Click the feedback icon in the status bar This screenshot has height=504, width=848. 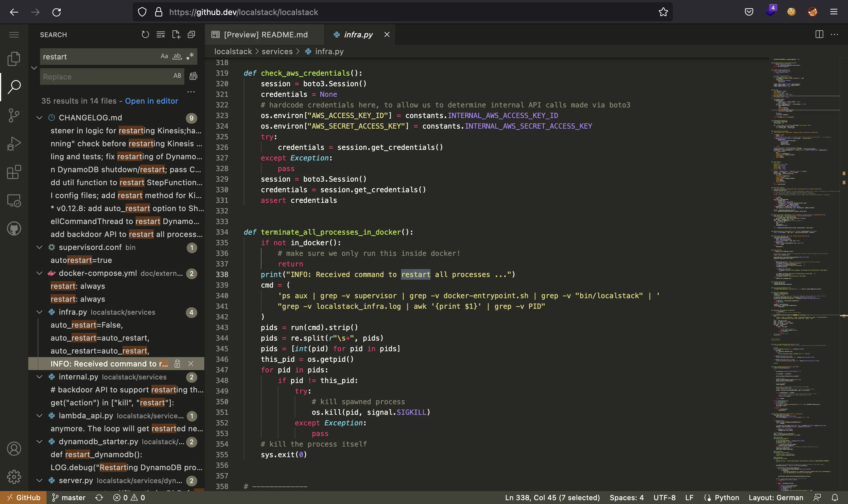pos(817,498)
